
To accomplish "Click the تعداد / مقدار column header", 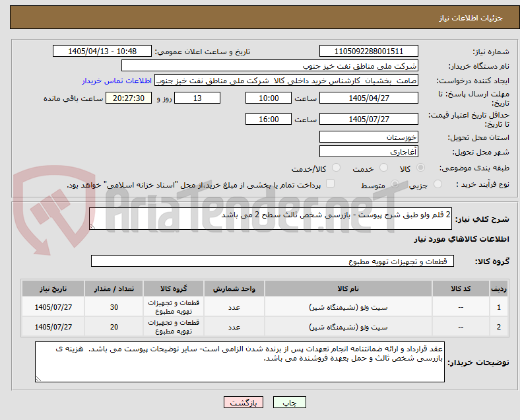I will point(114,289).
